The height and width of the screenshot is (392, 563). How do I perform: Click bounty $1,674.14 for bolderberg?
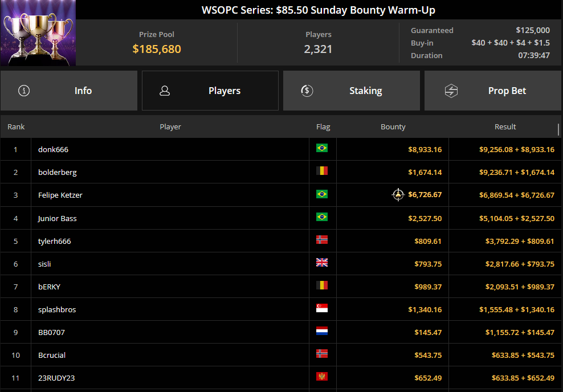425,172
